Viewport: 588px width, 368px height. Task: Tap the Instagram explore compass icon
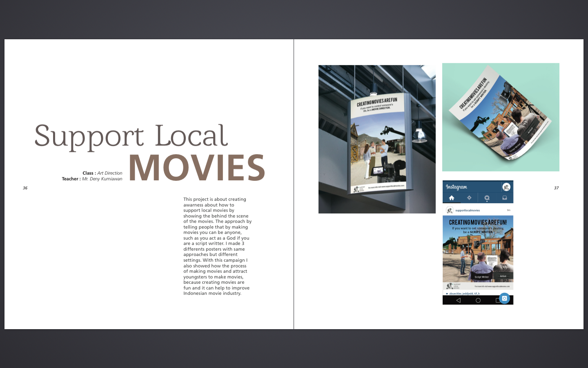(x=469, y=198)
